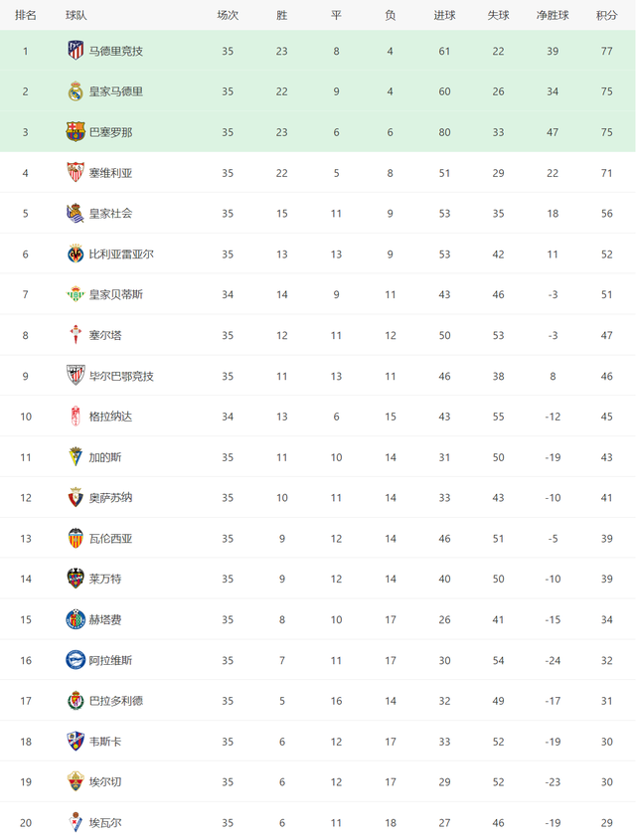636x840 pixels.
Task: Click the 积分 column header
Action: tap(606, 15)
